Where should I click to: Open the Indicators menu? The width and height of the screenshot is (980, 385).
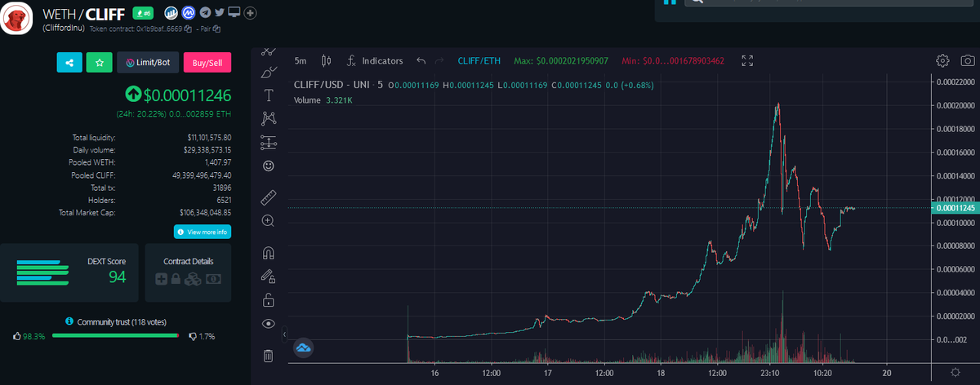point(376,60)
